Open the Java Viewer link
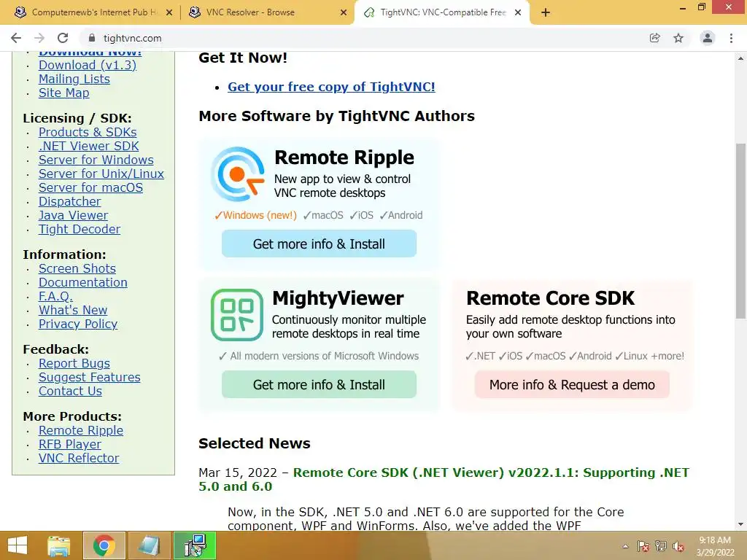This screenshot has width=747, height=560. (74, 215)
